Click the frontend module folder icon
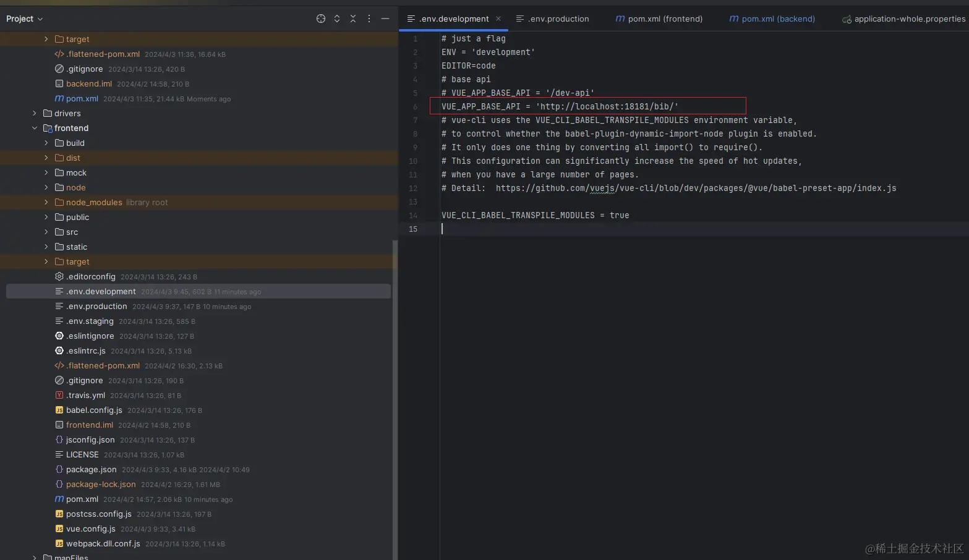The height and width of the screenshot is (560, 969). pos(48,128)
